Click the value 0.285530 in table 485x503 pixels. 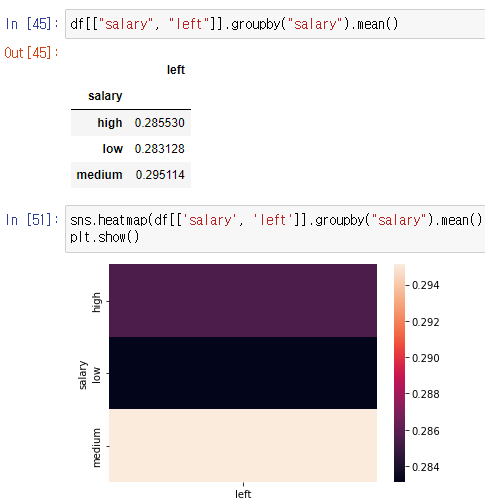(159, 123)
